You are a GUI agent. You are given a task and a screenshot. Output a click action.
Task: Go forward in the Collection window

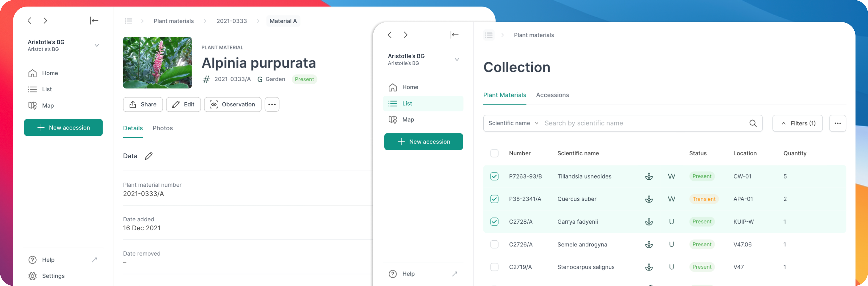click(x=405, y=35)
